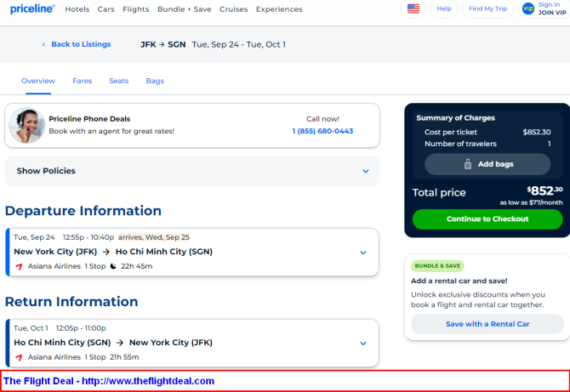Click the Priceline logo
Image resolution: width=570 pixels, height=392 pixels.
tap(32, 9)
